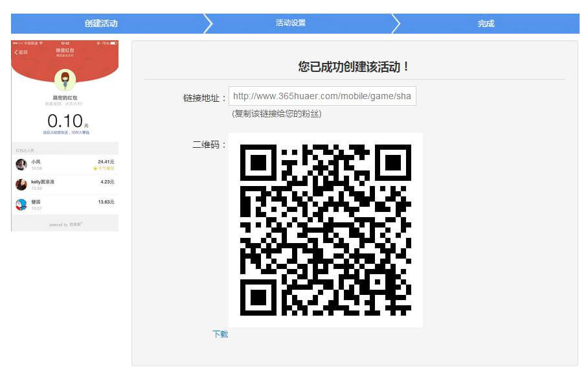
Task: Click the hint 复制该链接给您的粉丝
Action: (x=277, y=113)
